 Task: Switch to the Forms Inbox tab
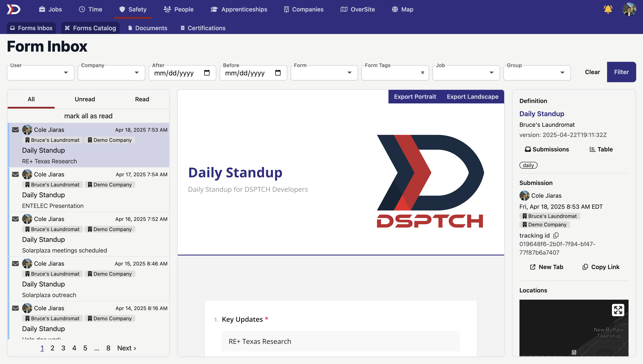tap(31, 28)
